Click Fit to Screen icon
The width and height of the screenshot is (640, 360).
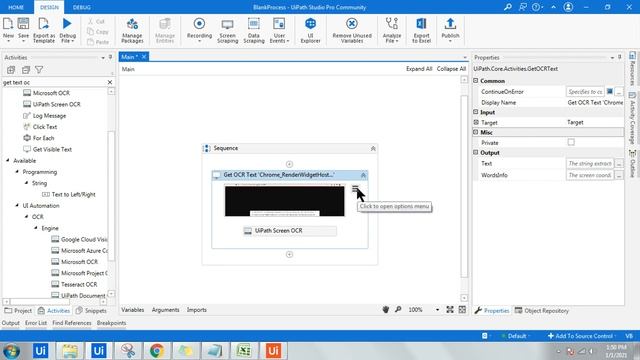[x=450, y=310]
